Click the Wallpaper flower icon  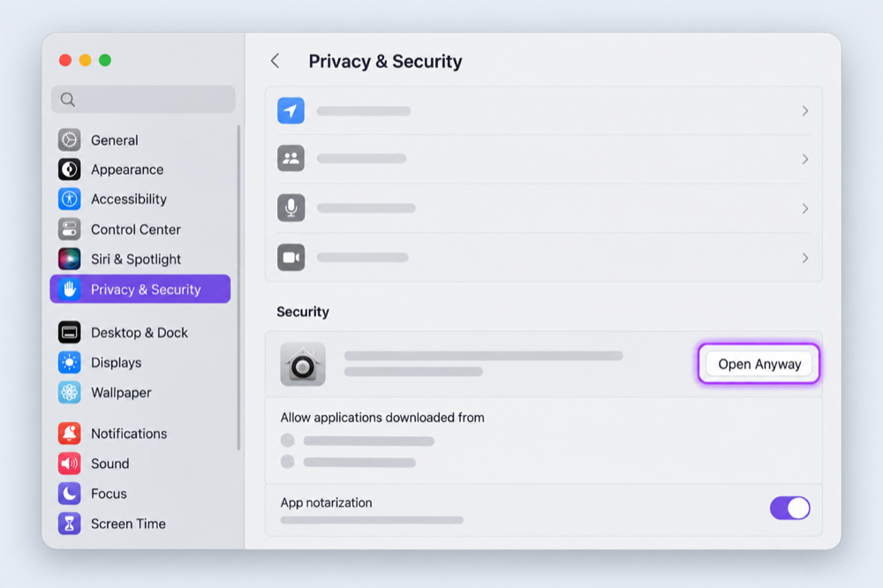[x=69, y=392]
